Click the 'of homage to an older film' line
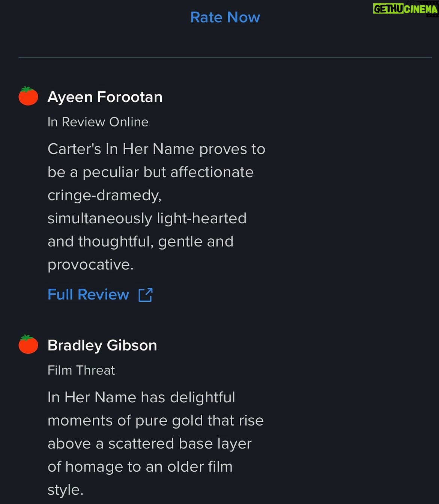This screenshot has width=439, height=504. point(140,467)
